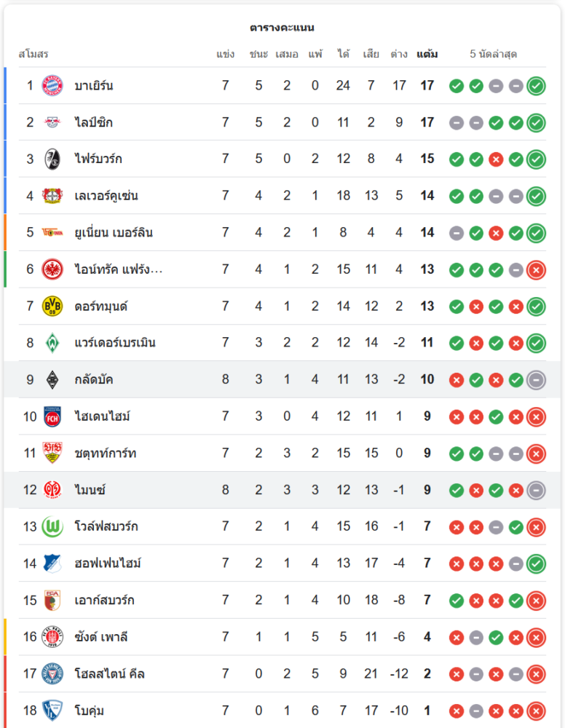Click the ตารางคะแนน table title
Screen dimensions: 565x728
click(x=282, y=28)
